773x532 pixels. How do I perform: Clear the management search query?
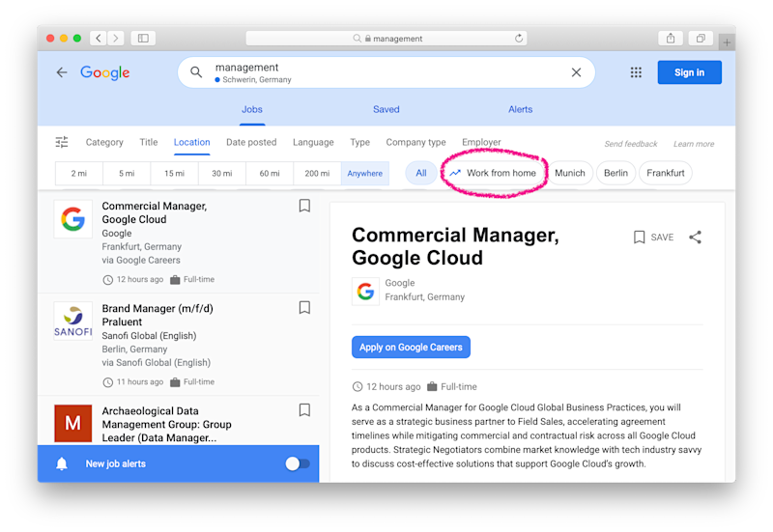coord(576,72)
